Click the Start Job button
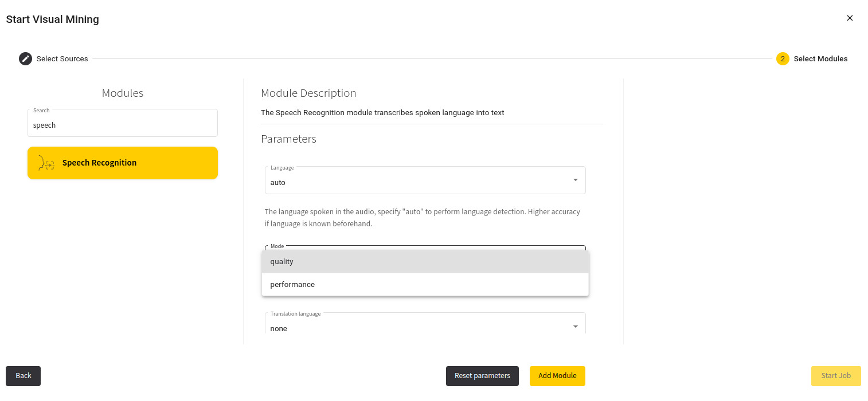The image size is (868, 401). tap(836, 376)
